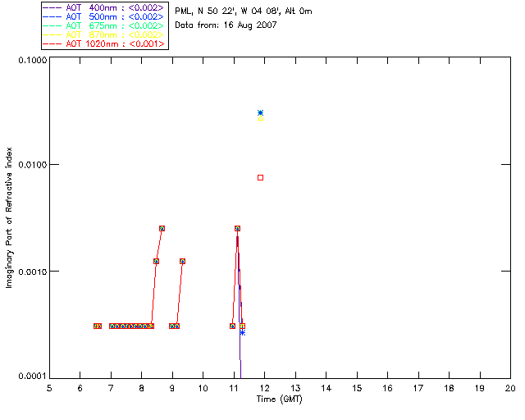This screenshot has width=525, height=420.
Task: Click the x-axis tick label 20
Action: 510,388
